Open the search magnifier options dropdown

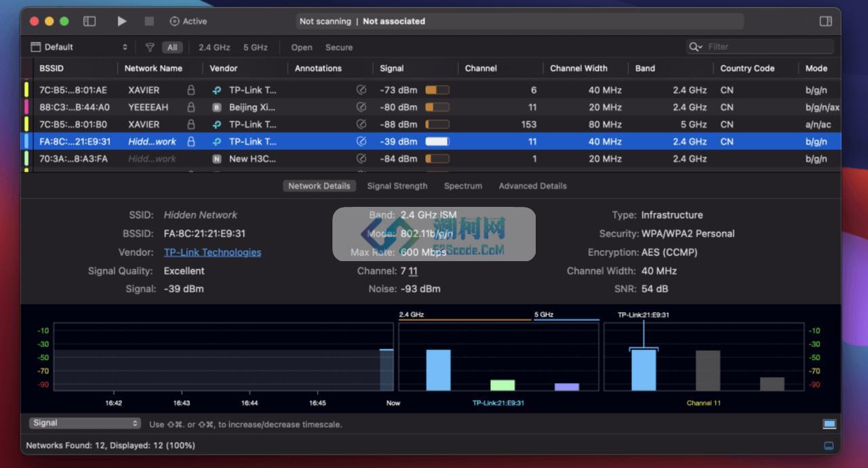pyautogui.click(x=696, y=47)
